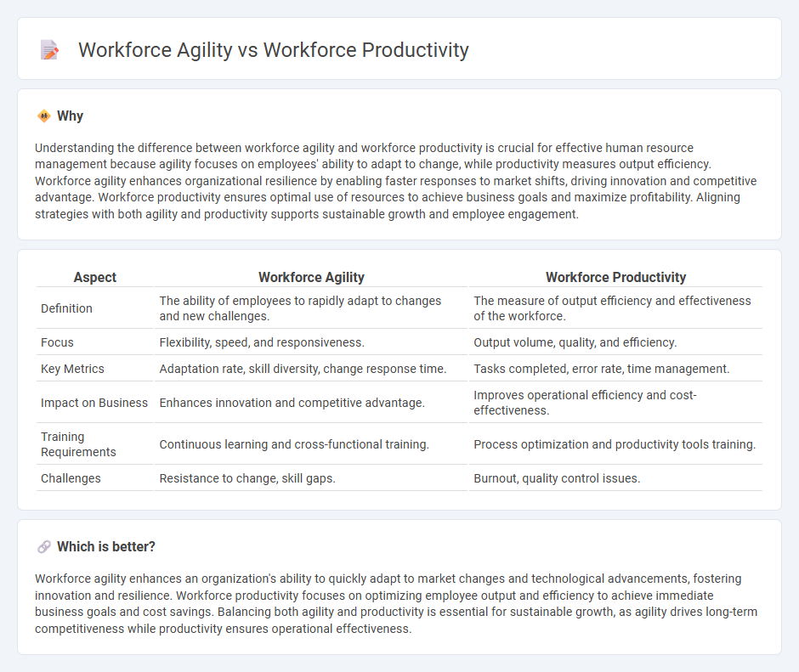Click the orange diamond icon next to Why
The height and width of the screenshot is (672, 799).
[44, 116]
